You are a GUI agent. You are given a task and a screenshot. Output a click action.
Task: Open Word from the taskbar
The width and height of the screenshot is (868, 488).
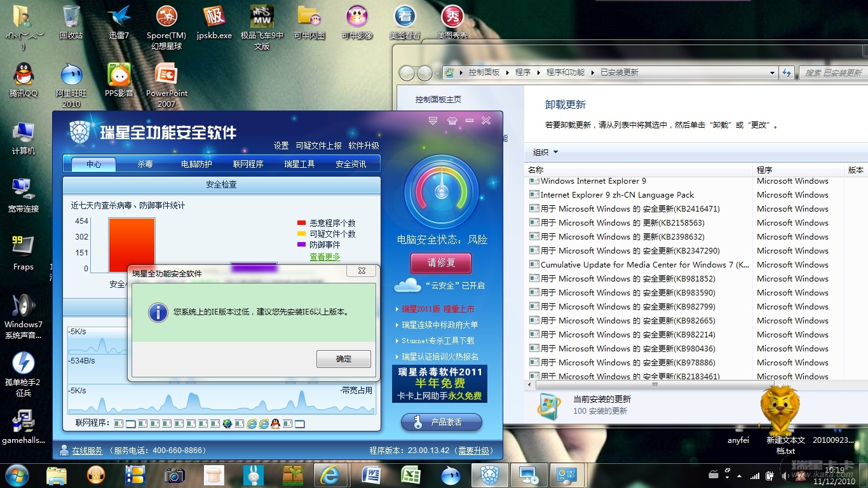pos(370,475)
